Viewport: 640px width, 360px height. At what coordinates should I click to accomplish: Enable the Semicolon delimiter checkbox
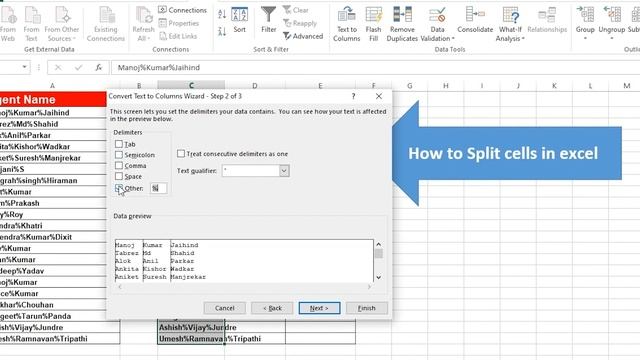(x=119, y=155)
